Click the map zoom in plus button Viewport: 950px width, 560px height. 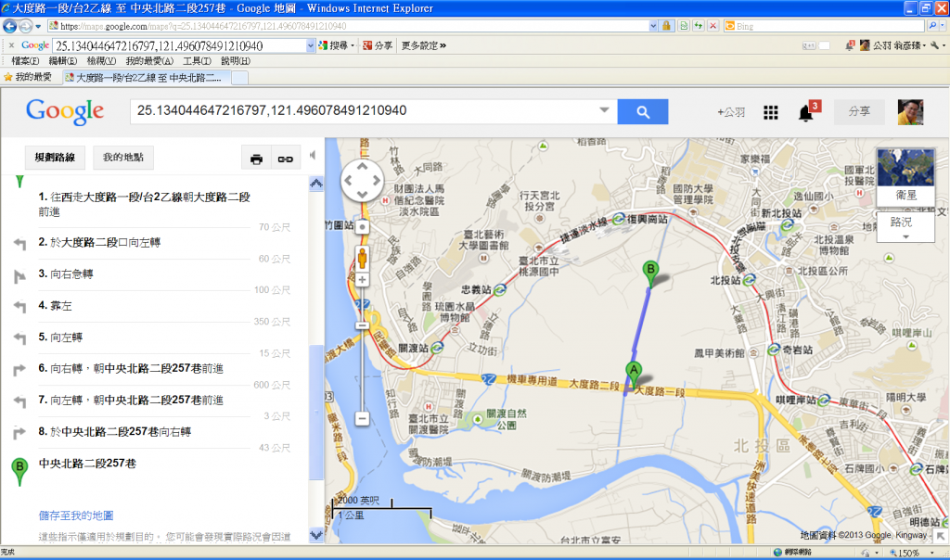tap(363, 280)
